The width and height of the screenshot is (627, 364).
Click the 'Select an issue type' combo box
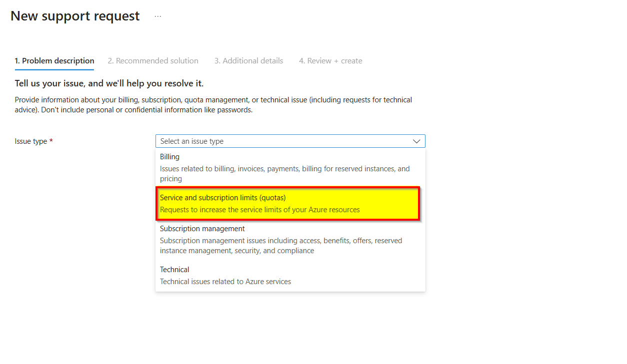(290, 141)
